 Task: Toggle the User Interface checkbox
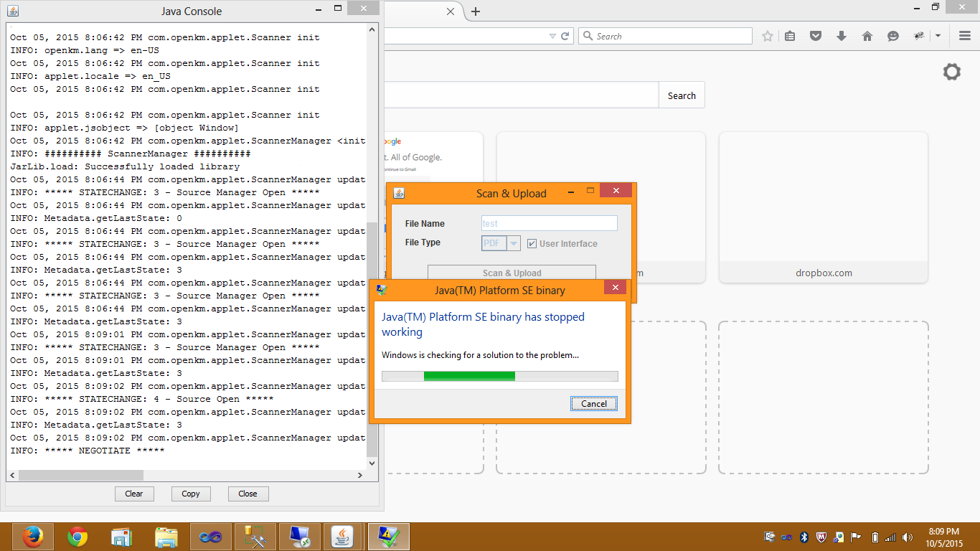(x=532, y=244)
